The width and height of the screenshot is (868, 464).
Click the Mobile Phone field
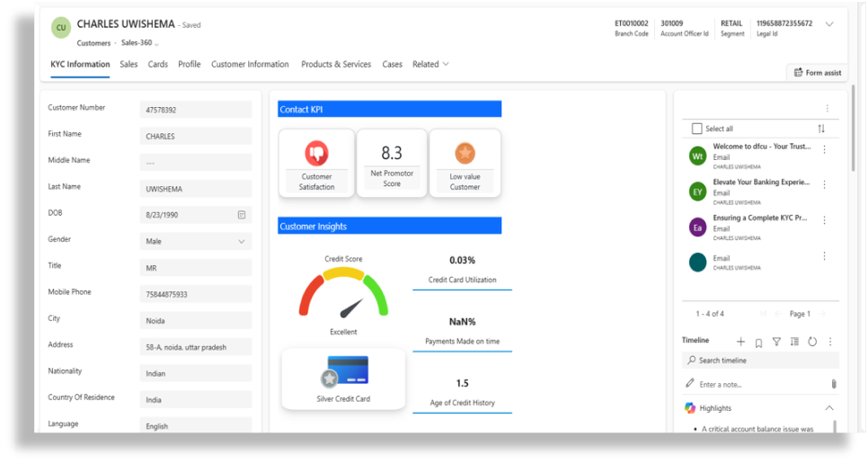point(195,294)
